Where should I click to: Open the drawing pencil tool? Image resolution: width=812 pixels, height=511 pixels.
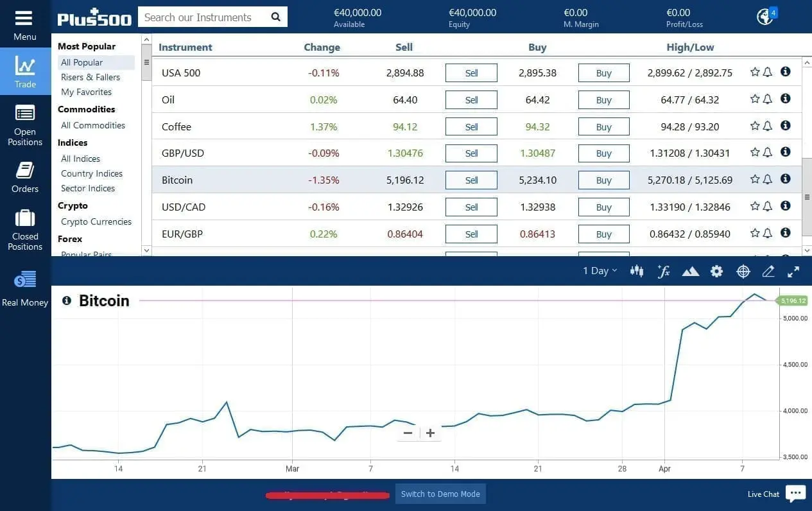point(768,271)
